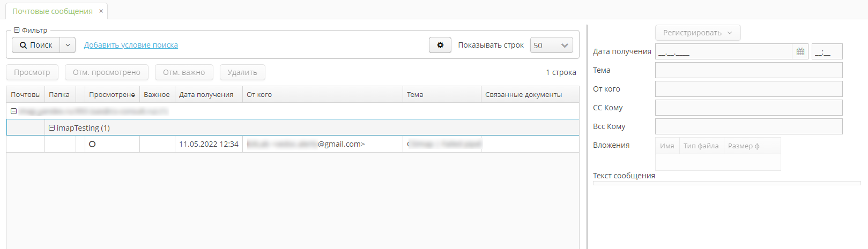Click the Имя attachments column header

pyautogui.click(x=667, y=146)
